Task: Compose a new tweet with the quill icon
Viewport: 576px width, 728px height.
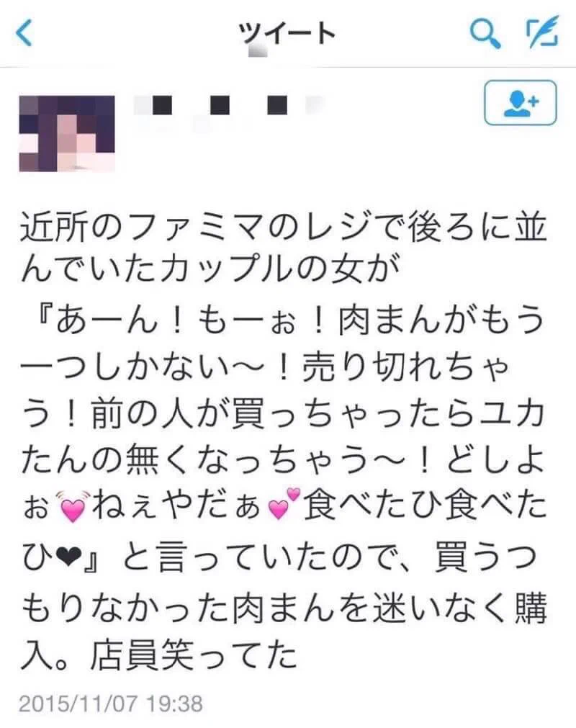Action: (x=543, y=32)
